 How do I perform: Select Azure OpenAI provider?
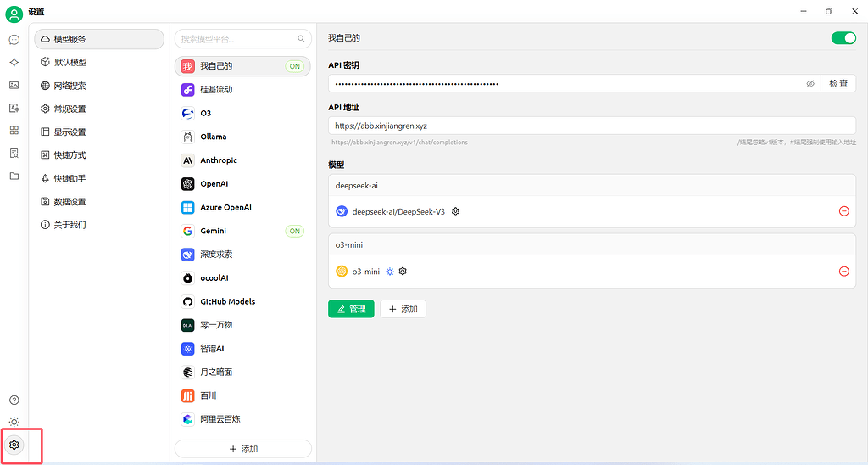pyautogui.click(x=242, y=207)
